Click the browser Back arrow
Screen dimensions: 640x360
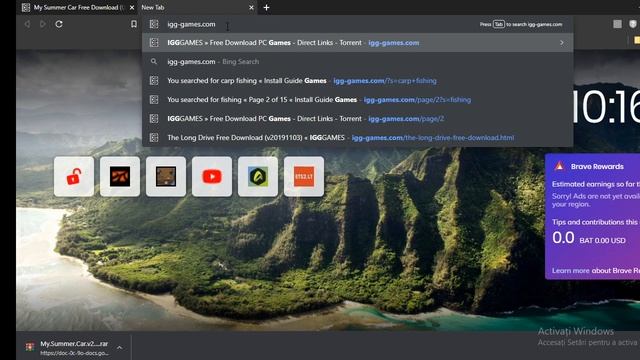pyautogui.click(x=27, y=24)
